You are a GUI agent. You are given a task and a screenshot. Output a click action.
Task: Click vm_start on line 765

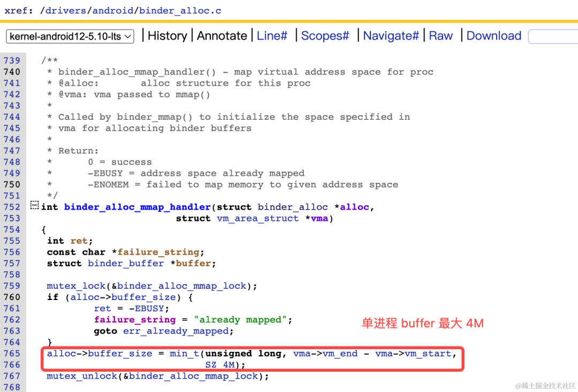[x=428, y=353]
